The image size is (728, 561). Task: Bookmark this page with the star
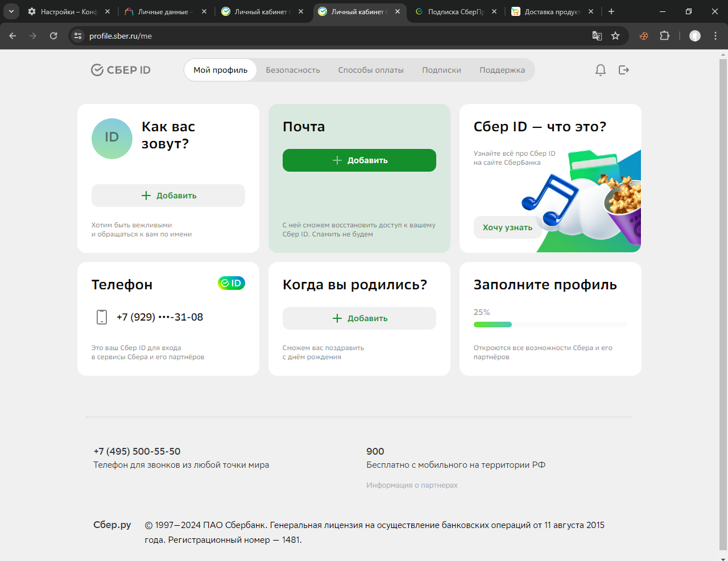click(x=615, y=36)
